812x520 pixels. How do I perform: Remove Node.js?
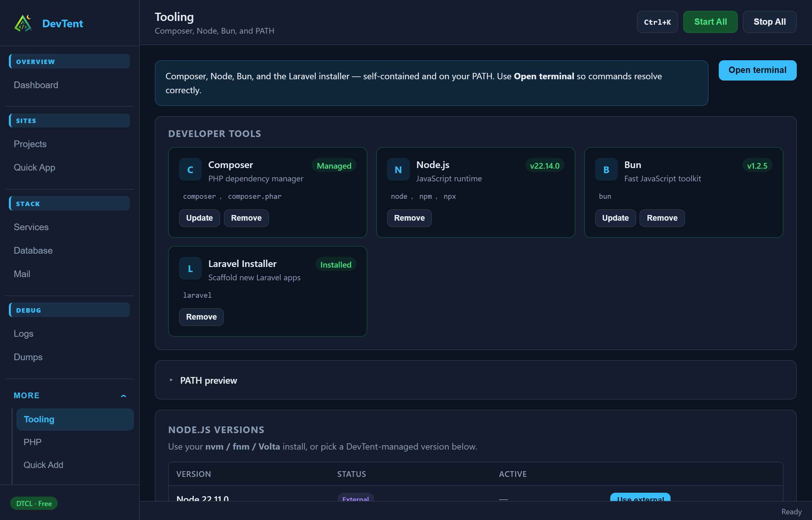(x=409, y=218)
